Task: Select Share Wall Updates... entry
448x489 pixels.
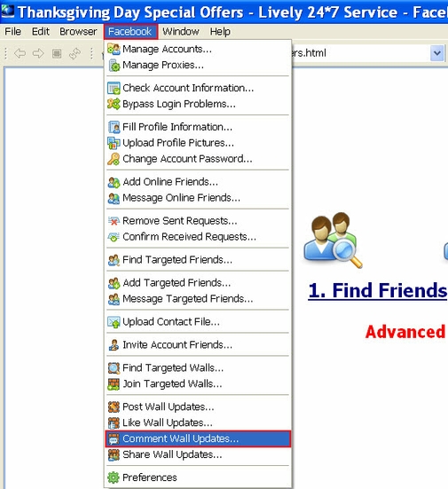Action: pos(198,455)
